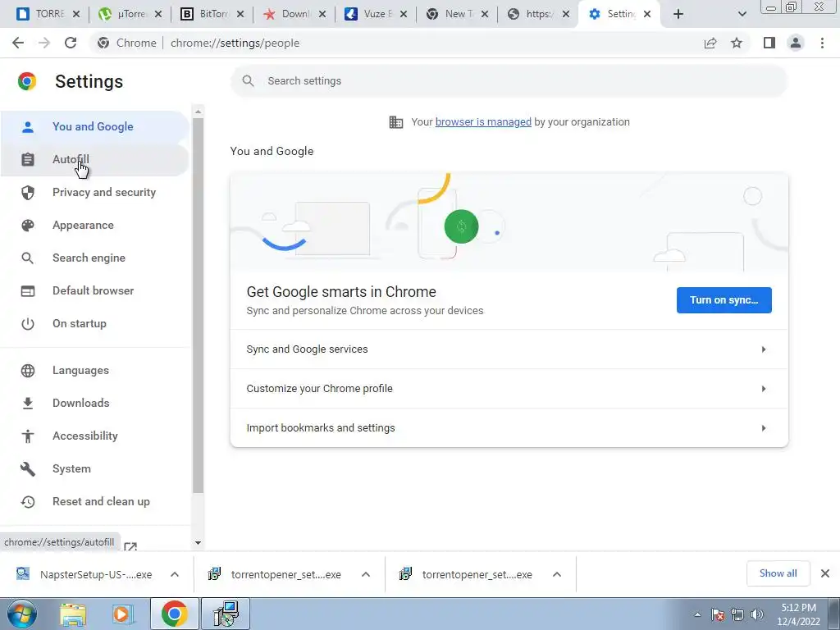Open the tab search dropdown arrow

[x=742, y=14]
